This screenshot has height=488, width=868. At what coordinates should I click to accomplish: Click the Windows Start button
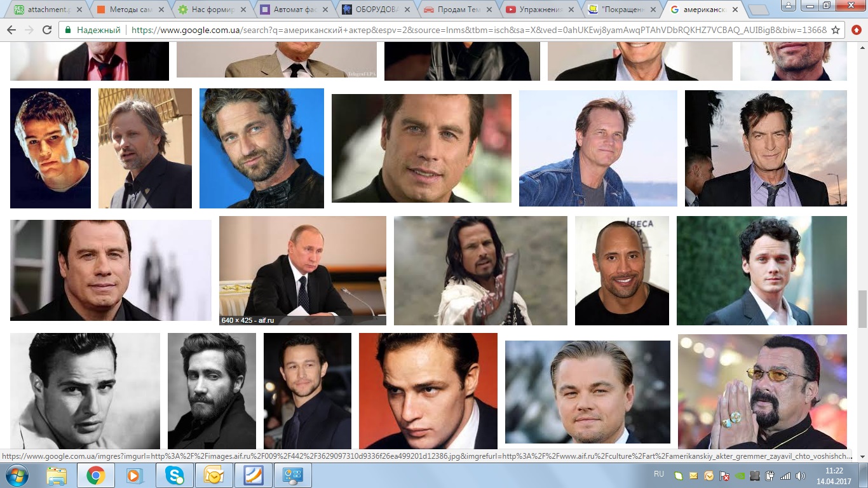17,475
